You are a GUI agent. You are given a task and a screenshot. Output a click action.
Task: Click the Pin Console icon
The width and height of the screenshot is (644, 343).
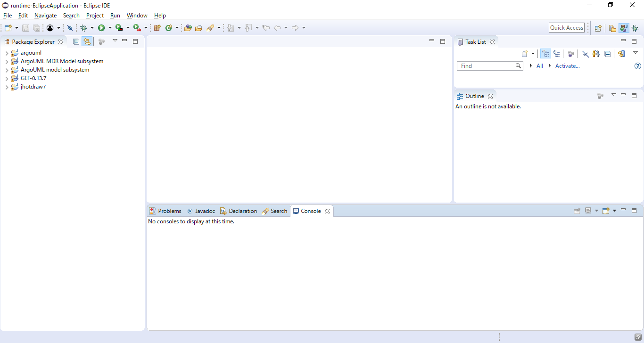577,211
